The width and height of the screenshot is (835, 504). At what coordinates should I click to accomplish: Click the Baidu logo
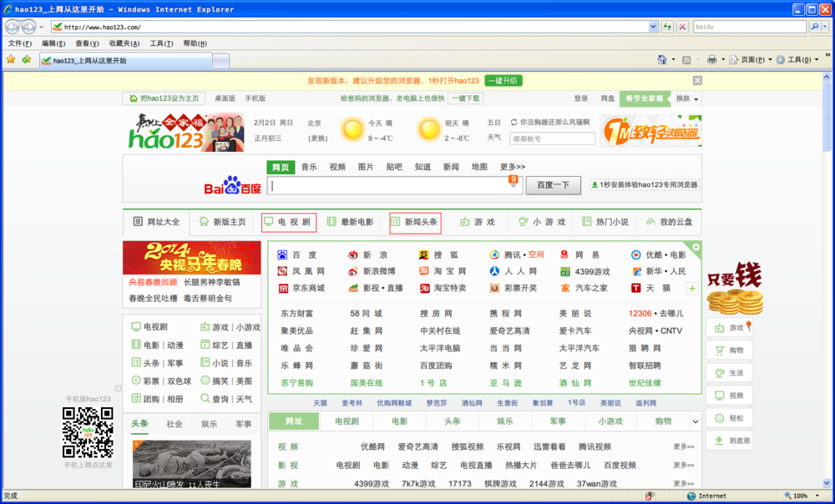point(233,184)
